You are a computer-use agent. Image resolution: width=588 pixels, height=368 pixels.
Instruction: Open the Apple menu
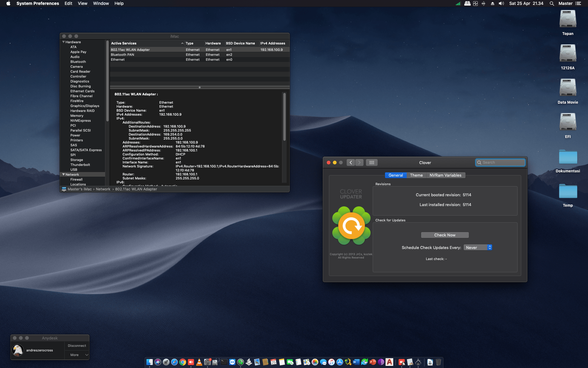pos(8,3)
